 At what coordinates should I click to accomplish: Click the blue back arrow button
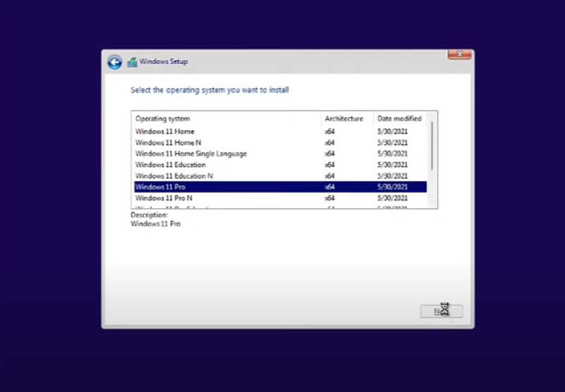pyautogui.click(x=114, y=62)
